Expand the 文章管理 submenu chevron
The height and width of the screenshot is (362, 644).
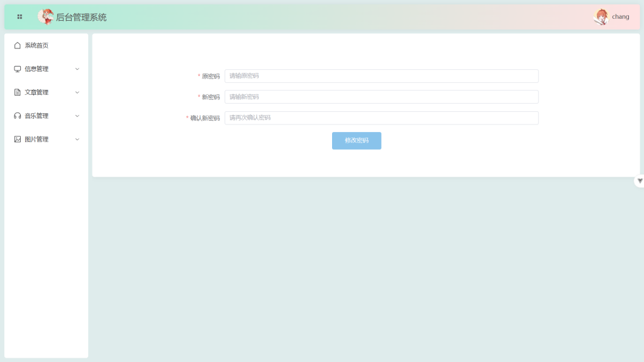(77, 92)
